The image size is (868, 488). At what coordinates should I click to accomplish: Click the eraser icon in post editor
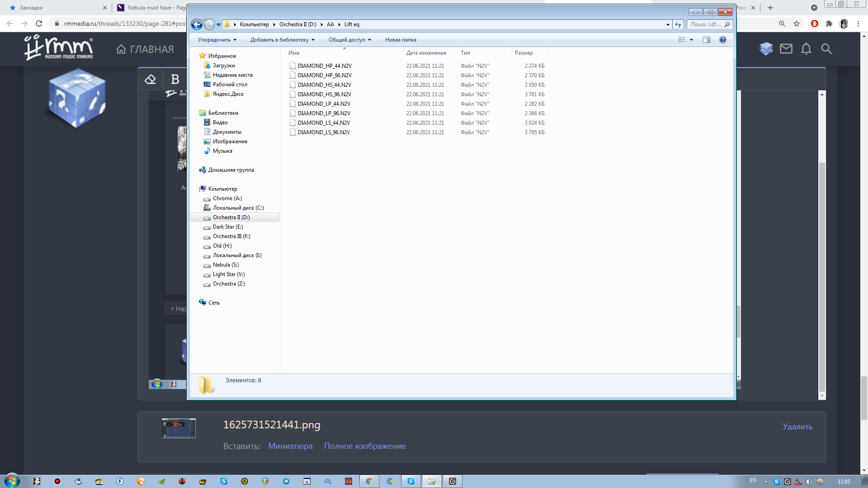pyautogui.click(x=150, y=80)
